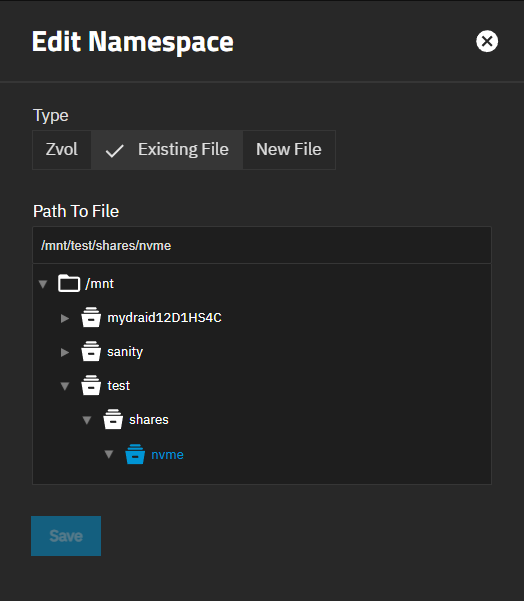The image size is (524, 601).
Task: Collapse the shares node arrow
Action: click(87, 420)
